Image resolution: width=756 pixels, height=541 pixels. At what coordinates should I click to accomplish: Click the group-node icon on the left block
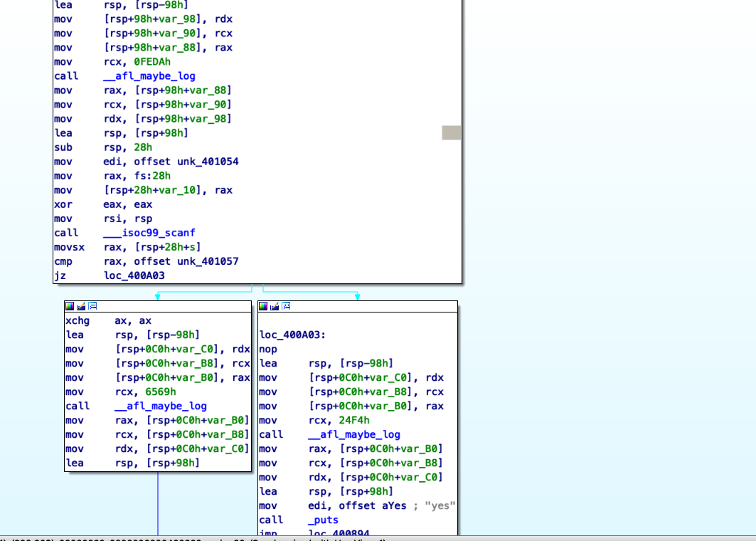point(92,306)
